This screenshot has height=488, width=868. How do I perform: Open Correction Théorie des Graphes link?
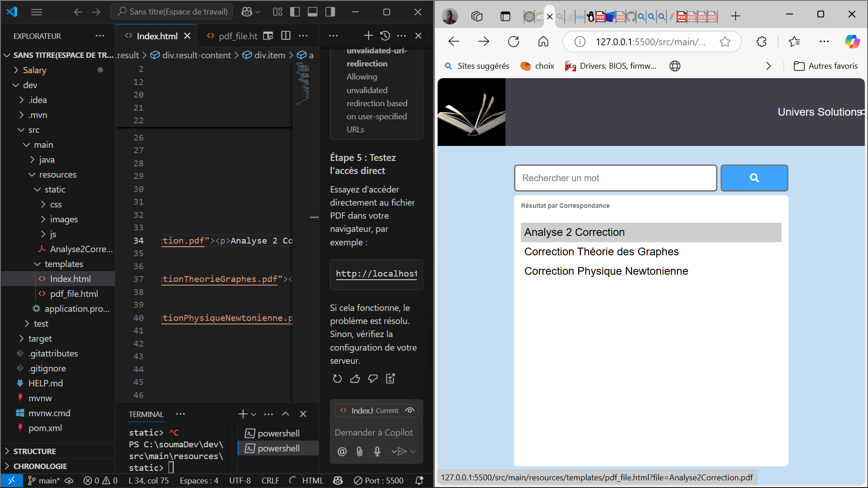click(x=601, y=252)
